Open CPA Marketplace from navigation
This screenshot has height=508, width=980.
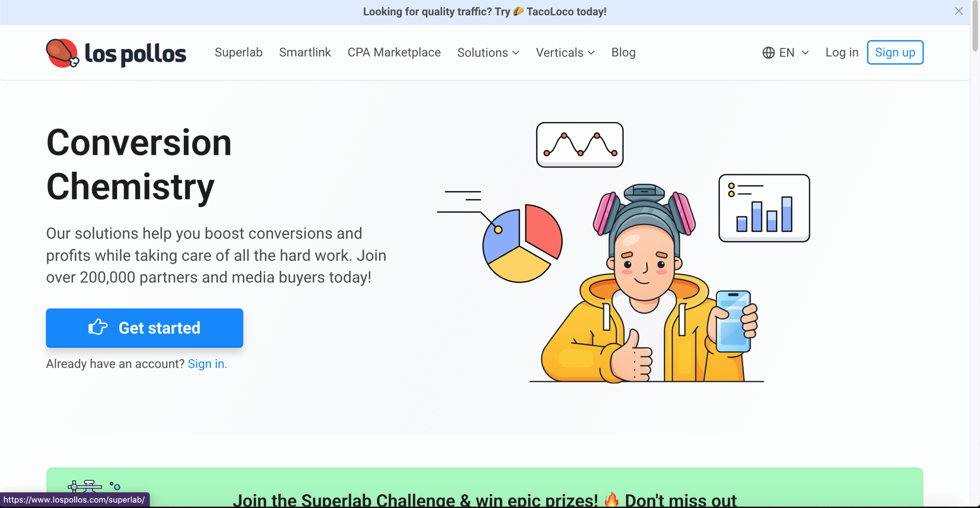pyautogui.click(x=394, y=52)
